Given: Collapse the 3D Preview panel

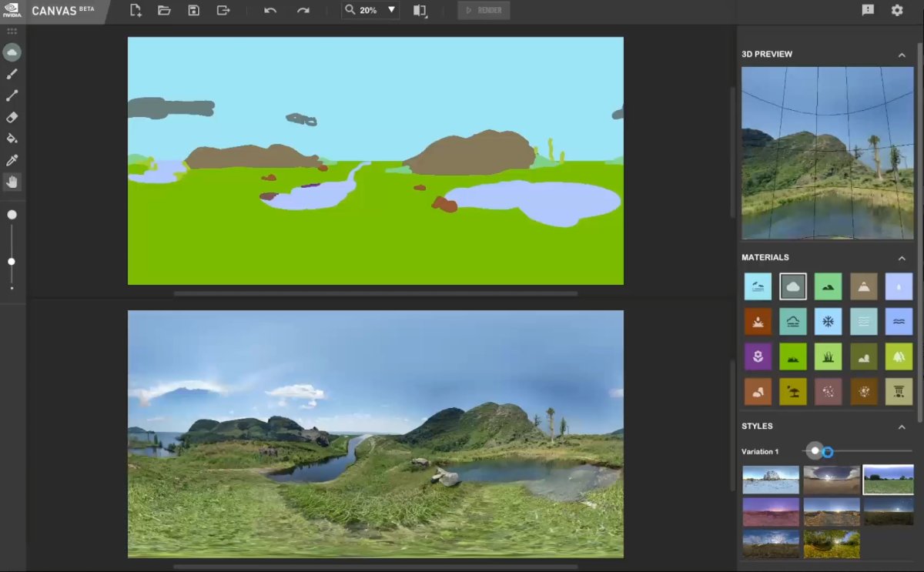Looking at the screenshot, I should (x=902, y=55).
